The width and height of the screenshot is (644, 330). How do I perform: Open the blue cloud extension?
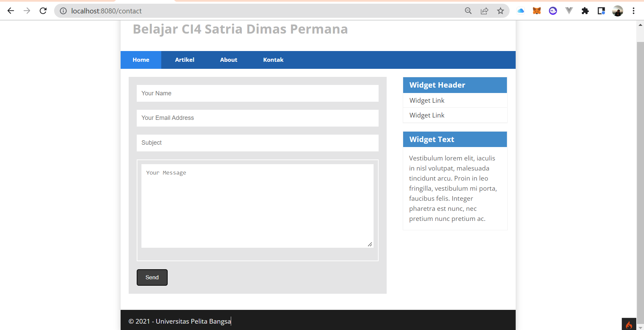[x=521, y=11]
